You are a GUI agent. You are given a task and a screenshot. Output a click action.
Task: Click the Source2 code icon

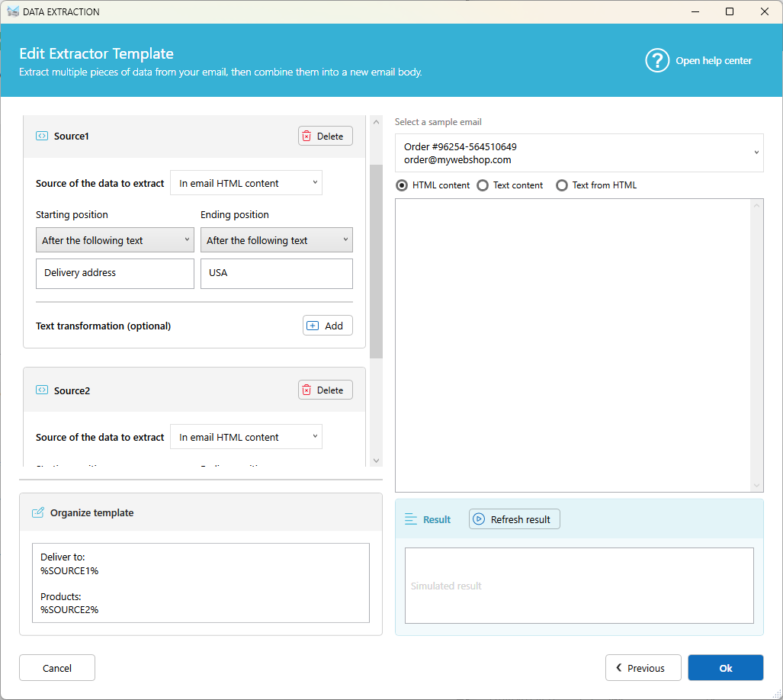coord(42,390)
